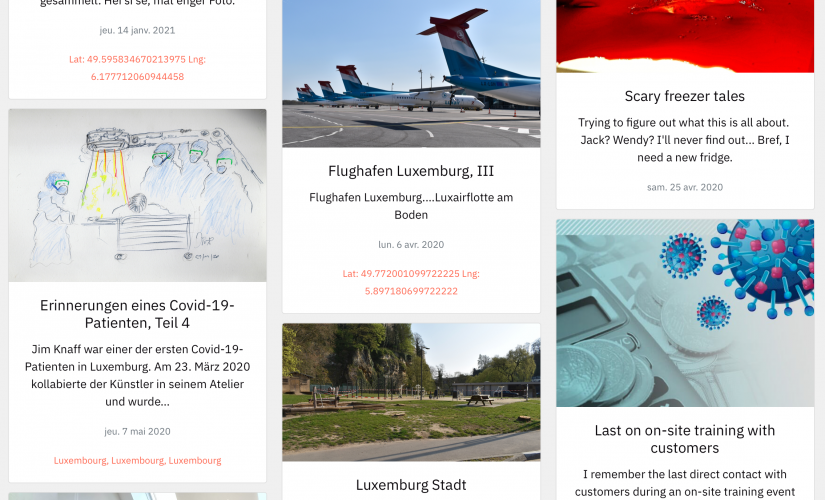Image resolution: width=825 pixels, height=500 pixels.
Task: Open the Covid-19 patient sketch thumbnail
Action: pos(137,195)
